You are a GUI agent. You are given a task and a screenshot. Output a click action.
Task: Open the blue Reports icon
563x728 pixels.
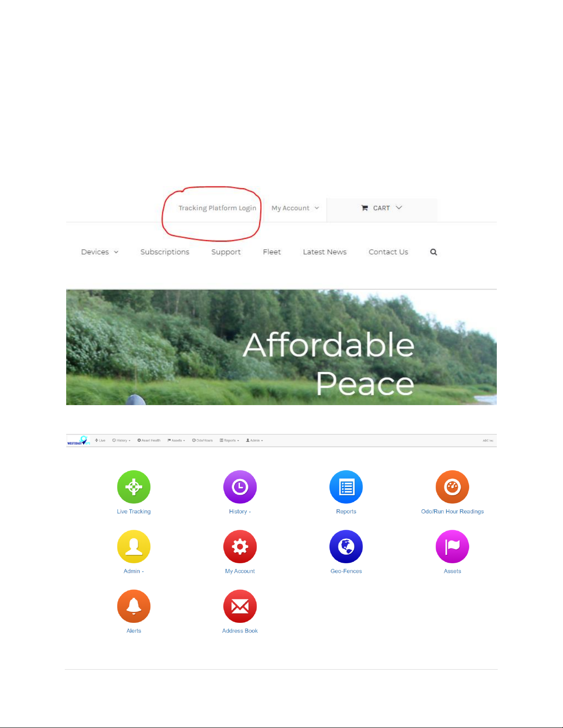point(346,487)
